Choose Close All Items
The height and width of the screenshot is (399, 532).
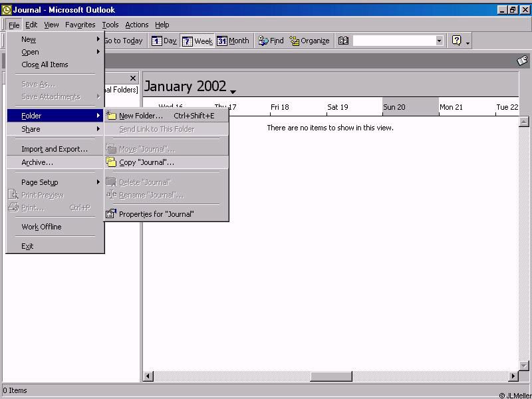pyautogui.click(x=55, y=65)
